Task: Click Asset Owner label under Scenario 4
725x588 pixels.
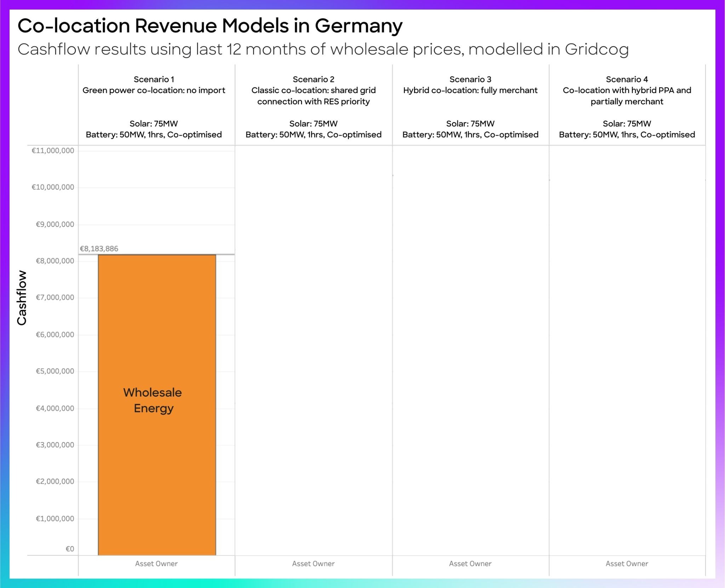Action: (627, 564)
